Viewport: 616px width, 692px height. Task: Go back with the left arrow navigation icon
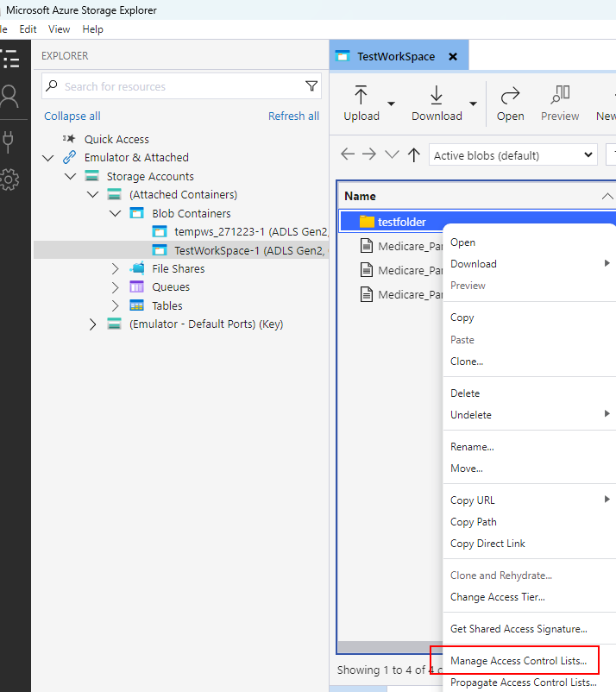[348, 154]
